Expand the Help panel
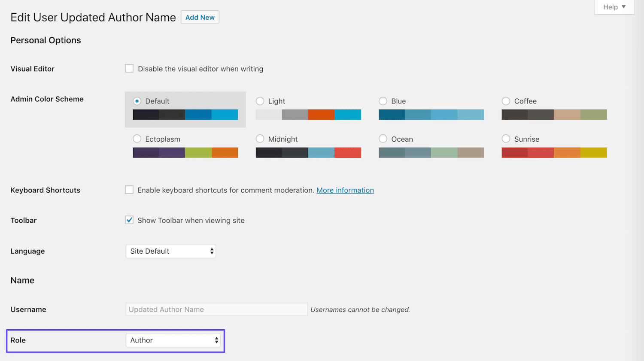 (x=614, y=7)
